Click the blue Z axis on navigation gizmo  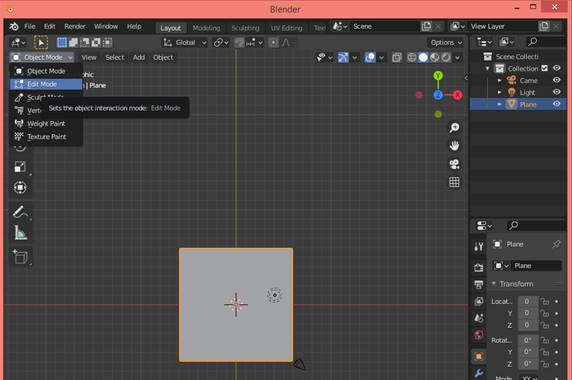coord(438,95)
